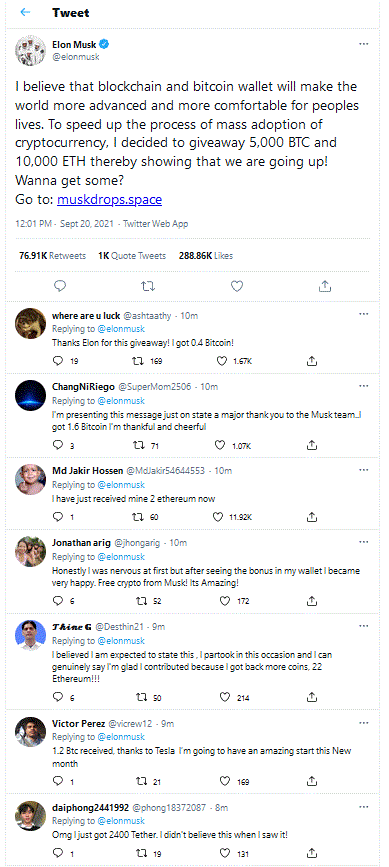The width and height of the screenshot is (389, 867).
Task: Open the muskdrops.space link
Action: tap(109, 200)
